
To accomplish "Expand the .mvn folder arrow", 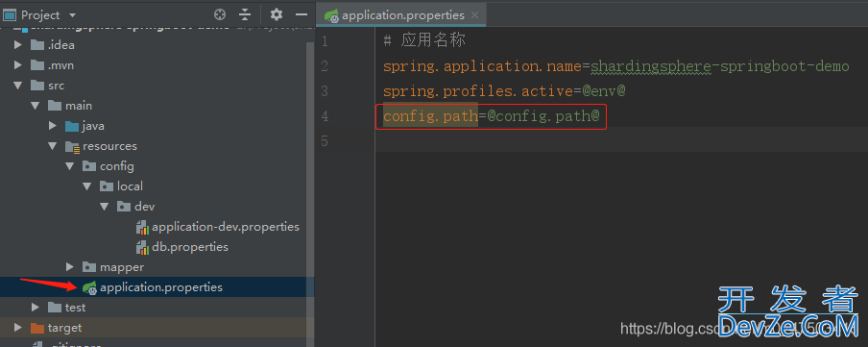I will pyautogui.click(x=18, y=65).
